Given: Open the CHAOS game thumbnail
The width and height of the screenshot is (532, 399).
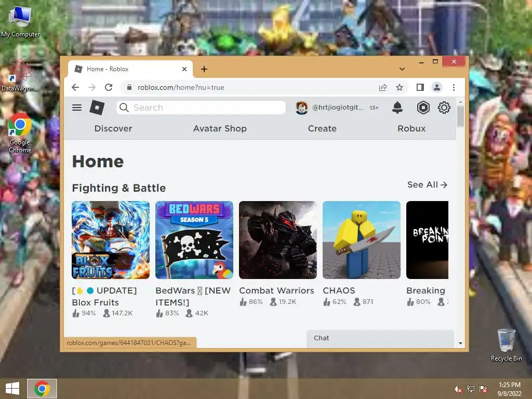Looking at the screenshot, I should [362, 240].
